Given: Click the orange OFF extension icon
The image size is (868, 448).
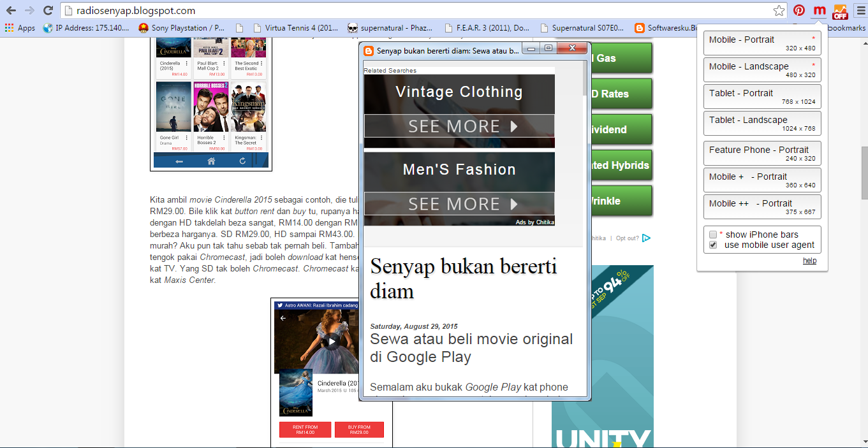Looking at the screenshot, I should (x=840, y=11).
